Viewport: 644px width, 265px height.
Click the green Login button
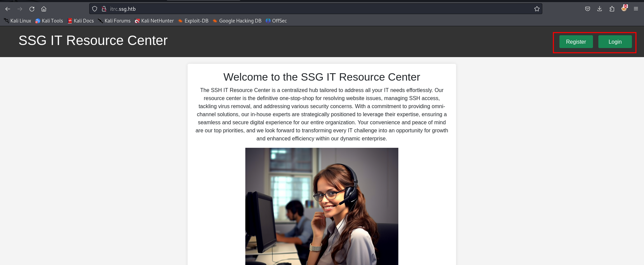[615, 42]
